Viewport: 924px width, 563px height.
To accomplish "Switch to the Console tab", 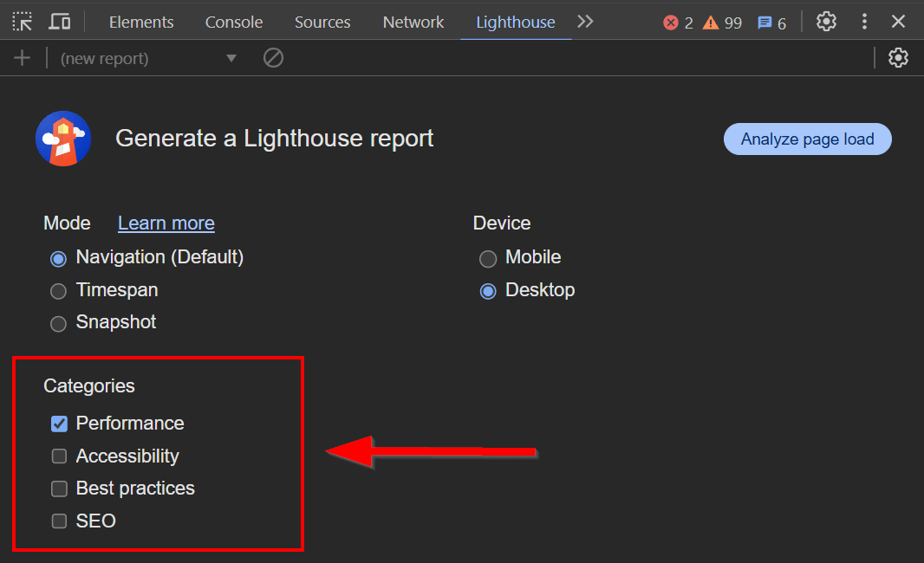I will [x=234, y=23].
